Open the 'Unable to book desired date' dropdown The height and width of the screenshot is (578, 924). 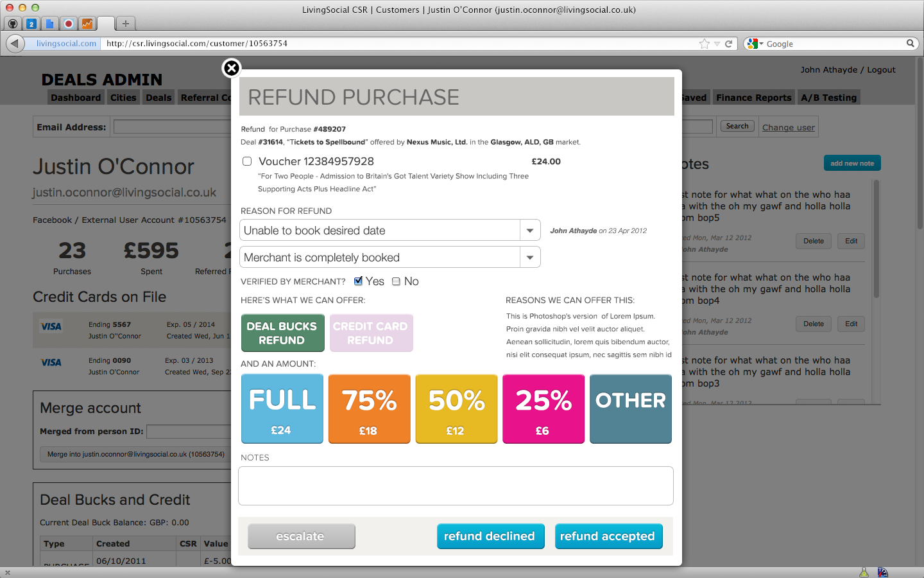tap(530, 231)
